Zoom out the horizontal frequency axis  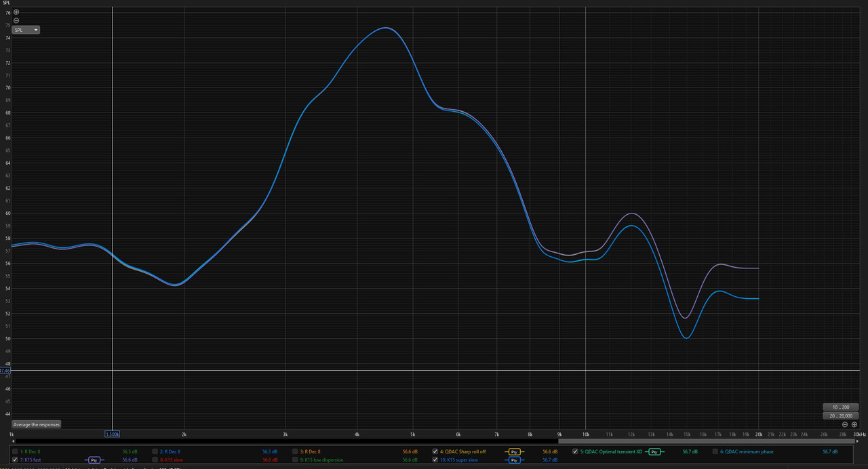[845, 424]
